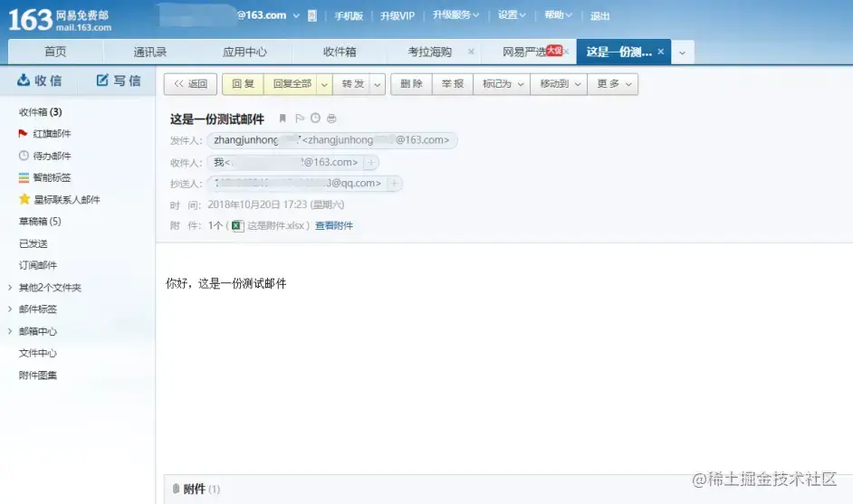The width and height of the screenshot is (853, 504).
Task: Go back with the 返回 button
Action: 190,84
